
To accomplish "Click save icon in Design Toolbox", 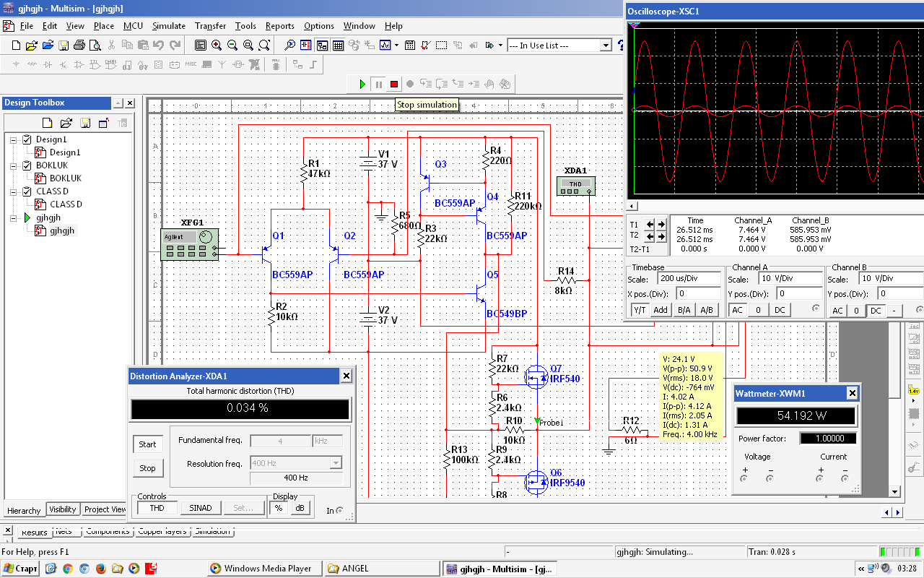I will (84, 122).
